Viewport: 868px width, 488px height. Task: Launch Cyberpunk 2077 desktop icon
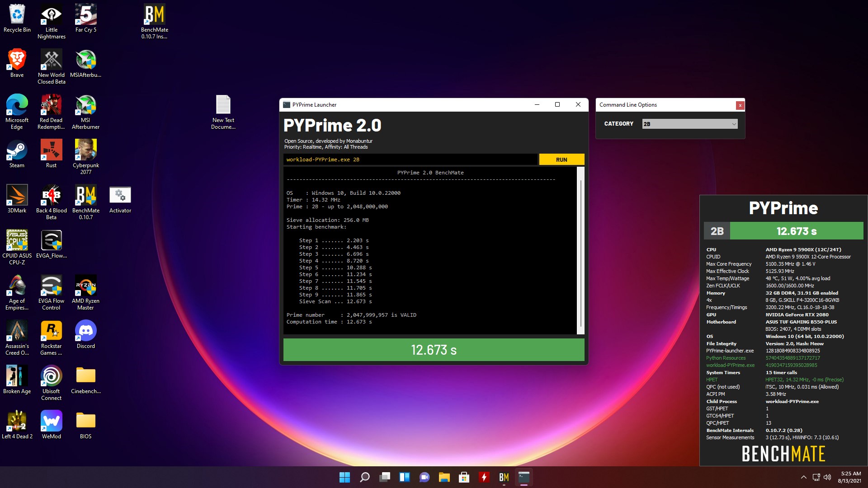[x=86, y=157]
